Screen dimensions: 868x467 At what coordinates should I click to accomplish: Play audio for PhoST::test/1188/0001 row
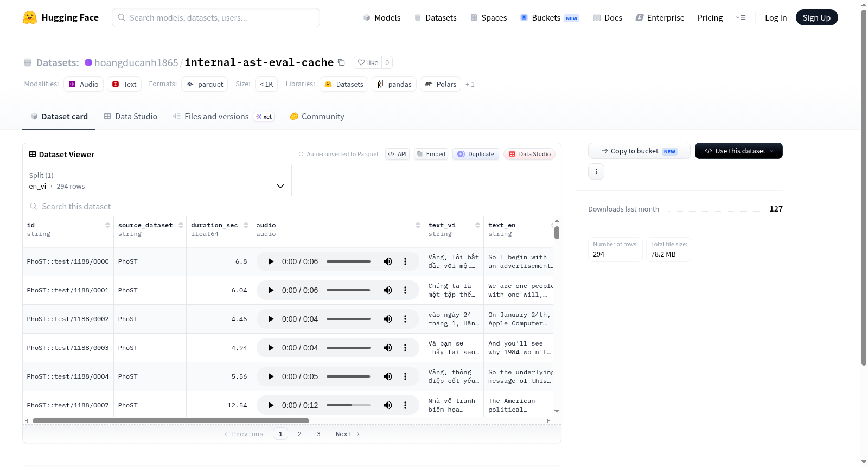(x=271, y=290)
